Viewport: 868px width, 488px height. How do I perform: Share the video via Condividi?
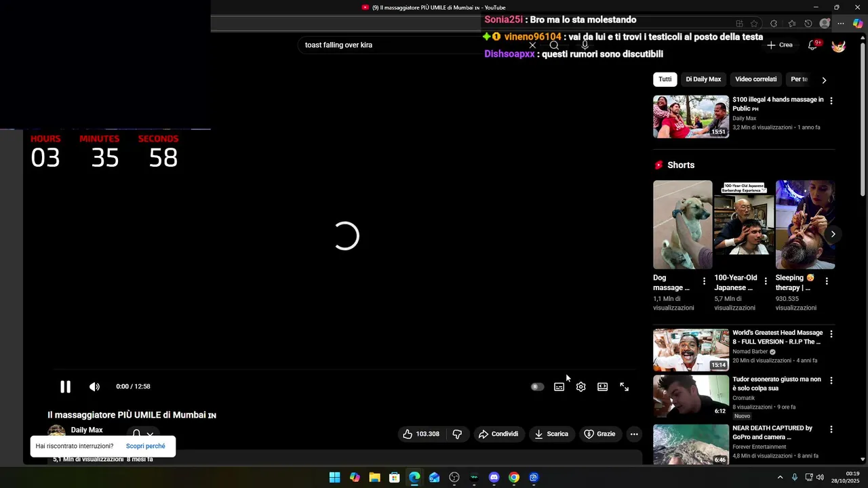[x=498, y=434]
